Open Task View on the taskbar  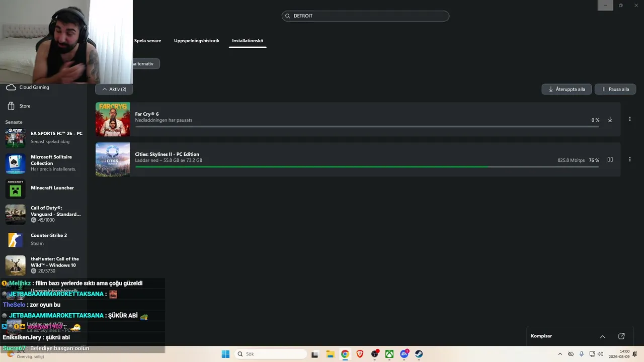(x=315, y=354)
